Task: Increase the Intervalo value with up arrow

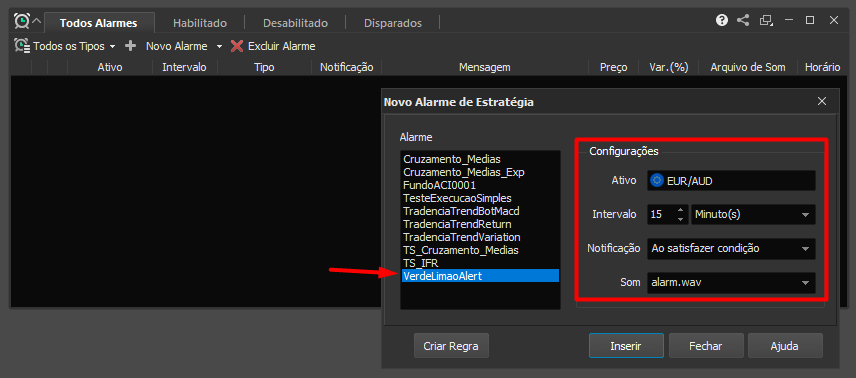Action: pos(680,210)
